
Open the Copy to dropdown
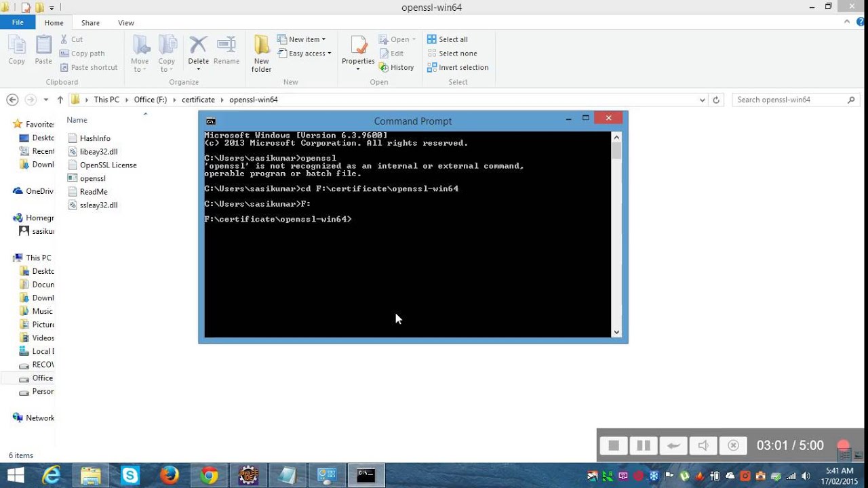tap(167, 54)
